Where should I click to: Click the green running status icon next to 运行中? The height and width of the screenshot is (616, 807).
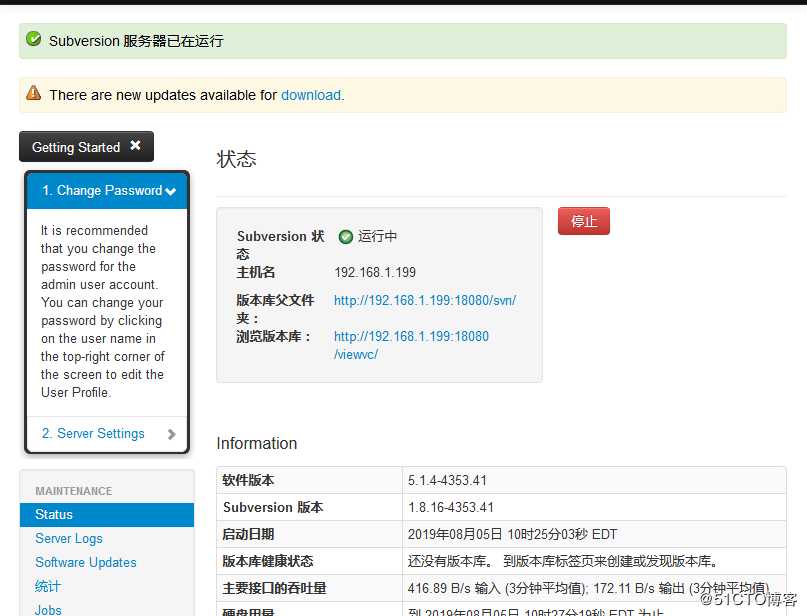click(x=346, y=237)
